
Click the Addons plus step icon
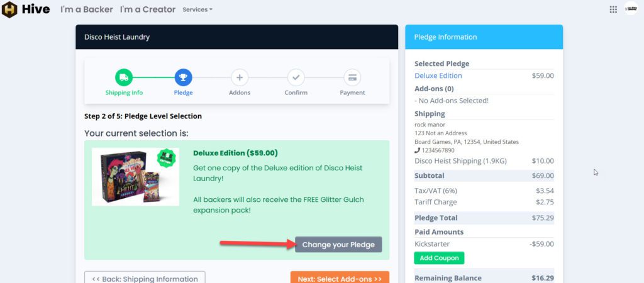click(x=239, y=78)
